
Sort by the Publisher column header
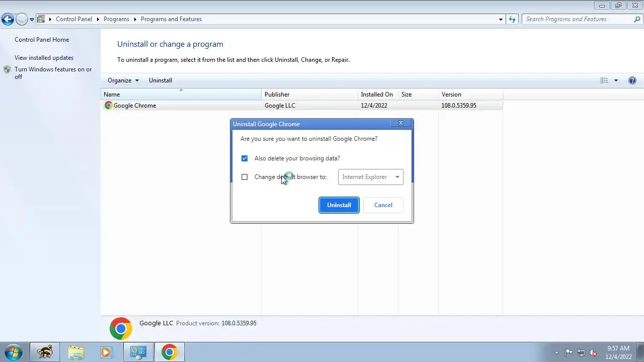pos(309,95)
